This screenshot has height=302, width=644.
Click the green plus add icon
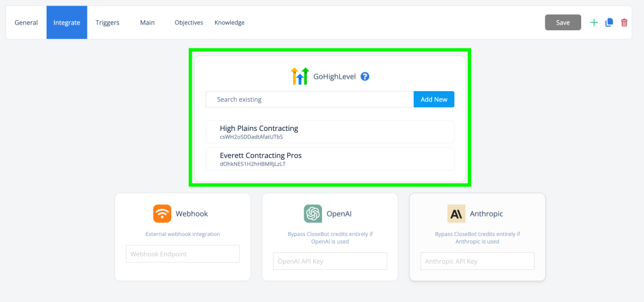click(x=594, y=23)
